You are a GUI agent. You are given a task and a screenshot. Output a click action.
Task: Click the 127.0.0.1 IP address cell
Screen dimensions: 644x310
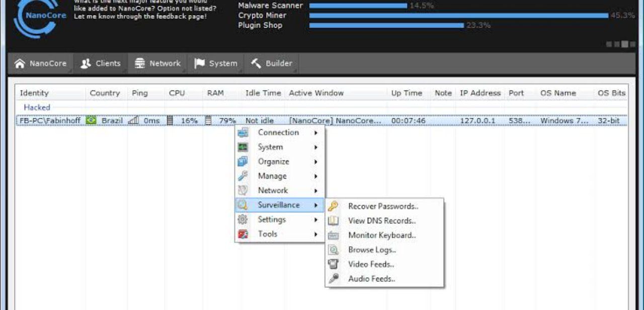(477, 121)
